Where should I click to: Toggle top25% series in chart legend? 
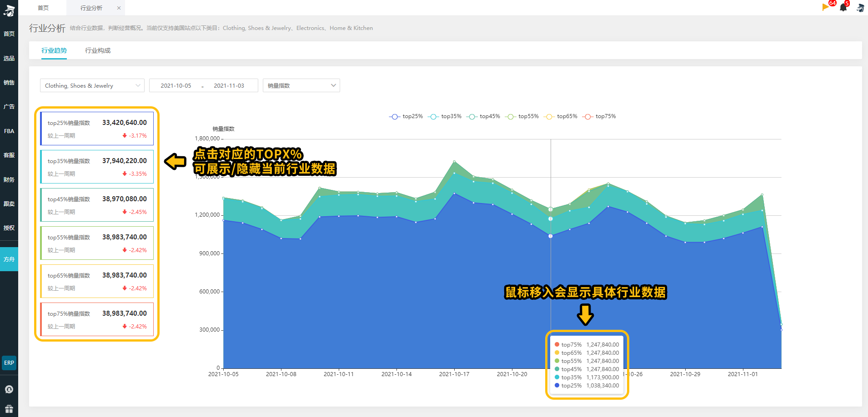[406, 116]
